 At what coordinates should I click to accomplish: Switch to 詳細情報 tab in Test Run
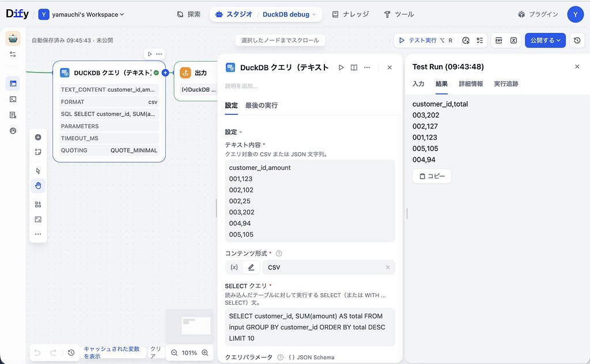tap(471, 84)
